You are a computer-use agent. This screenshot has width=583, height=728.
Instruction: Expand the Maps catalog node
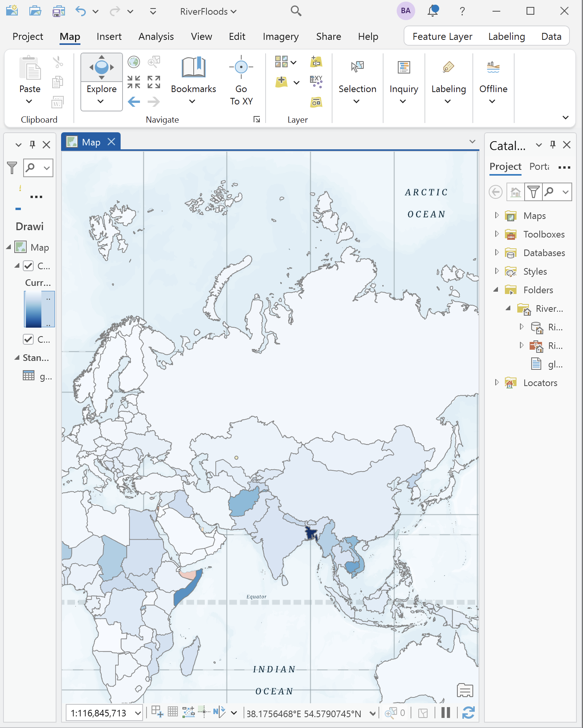click(x=497, y=215)
